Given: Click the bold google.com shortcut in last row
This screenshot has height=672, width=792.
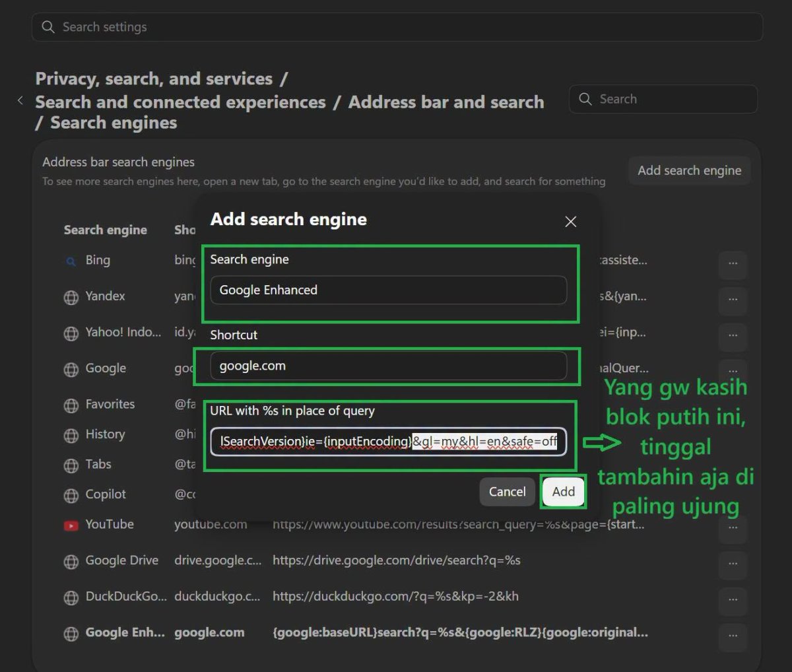Looking at the screenshot, I should pyautogui.click(x=209, y=632).
